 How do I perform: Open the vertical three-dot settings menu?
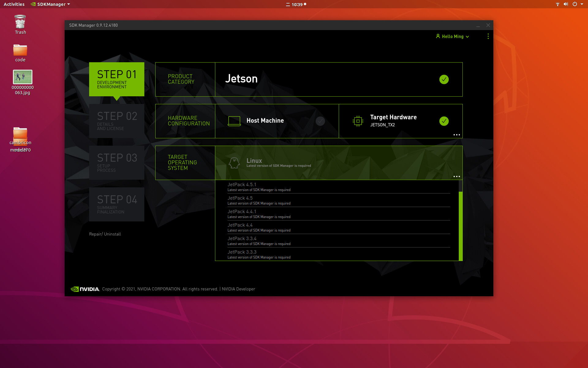pos(488,36)
